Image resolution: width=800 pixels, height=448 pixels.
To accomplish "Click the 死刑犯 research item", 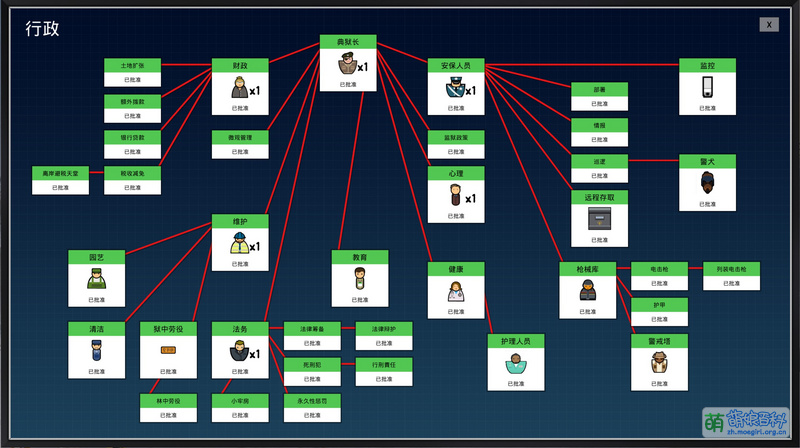I will [x=312, y=371].
